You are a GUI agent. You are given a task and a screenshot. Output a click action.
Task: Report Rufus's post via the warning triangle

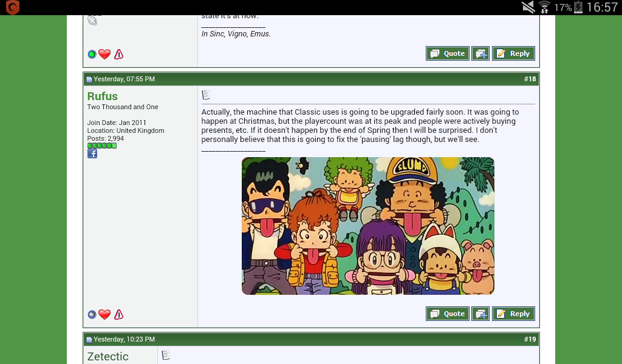pyautogui.click(x=119, y=314)
